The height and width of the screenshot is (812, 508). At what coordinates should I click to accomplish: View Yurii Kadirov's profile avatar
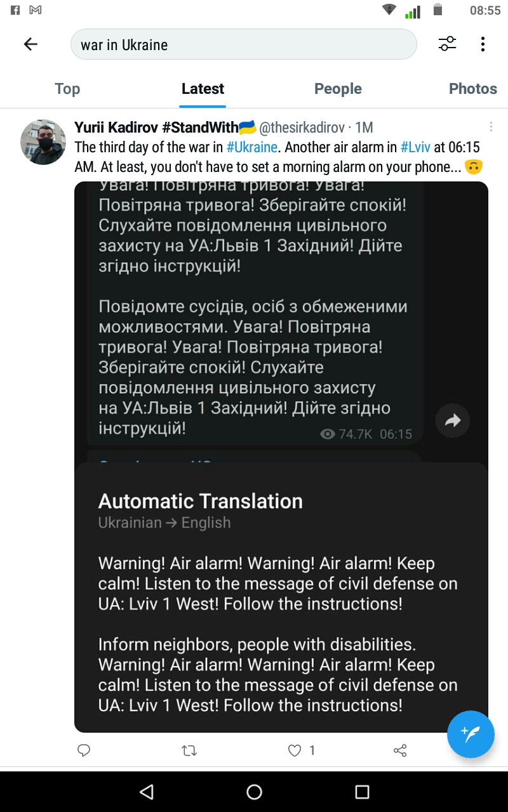[43, 141]
